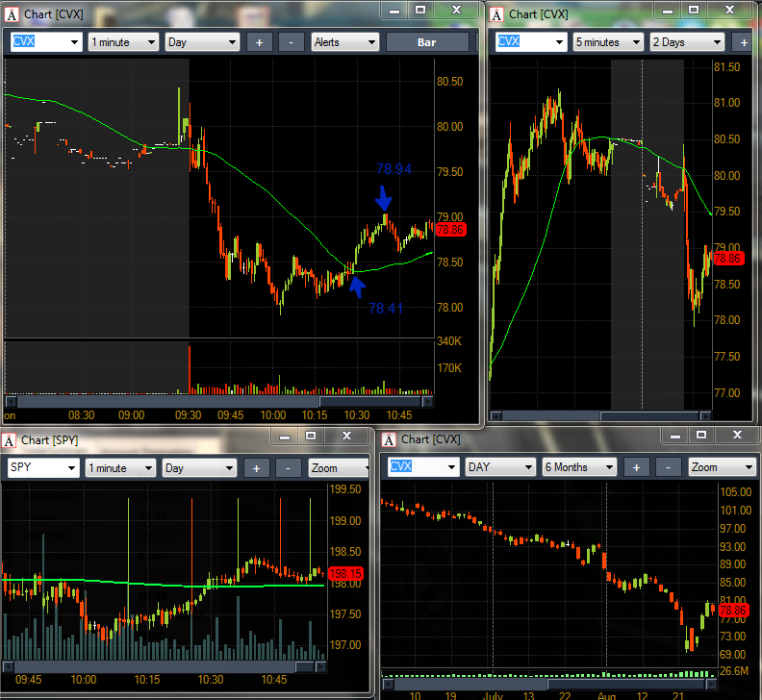
Task: Click the app icon of the 5 minutes CVX chart window
Action: (496, 15)
